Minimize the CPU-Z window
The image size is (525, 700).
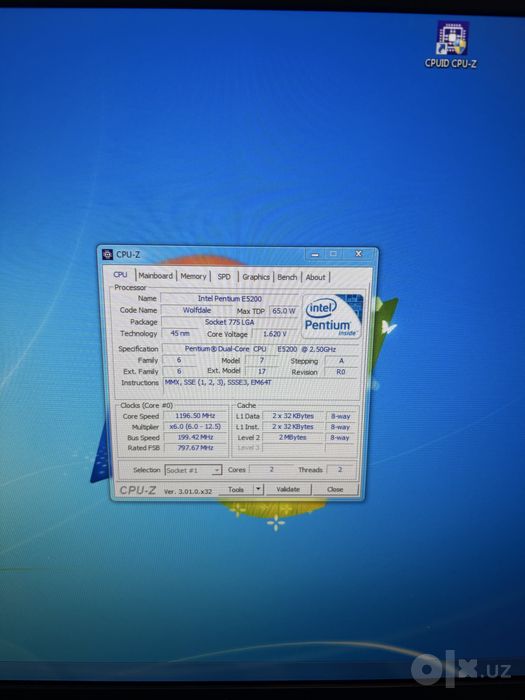pos(315,254)
